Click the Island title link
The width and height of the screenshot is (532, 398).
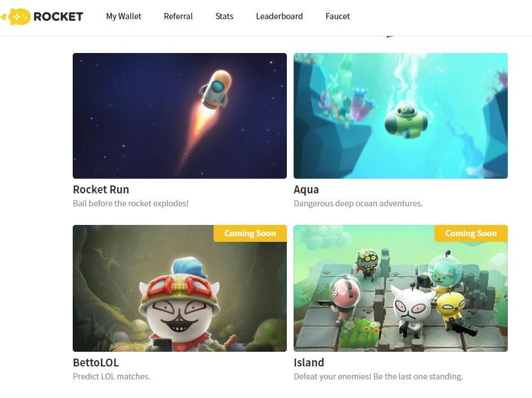pos(309,362)
